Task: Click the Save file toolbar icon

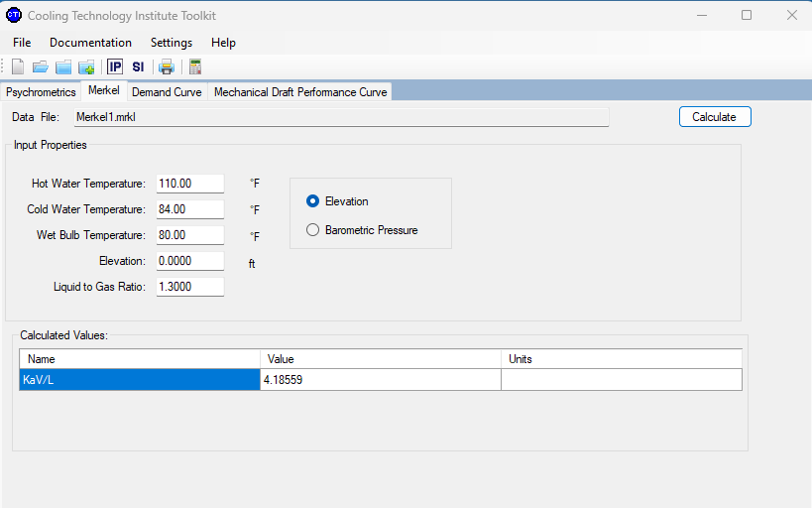Action: (x=63, y=67)
